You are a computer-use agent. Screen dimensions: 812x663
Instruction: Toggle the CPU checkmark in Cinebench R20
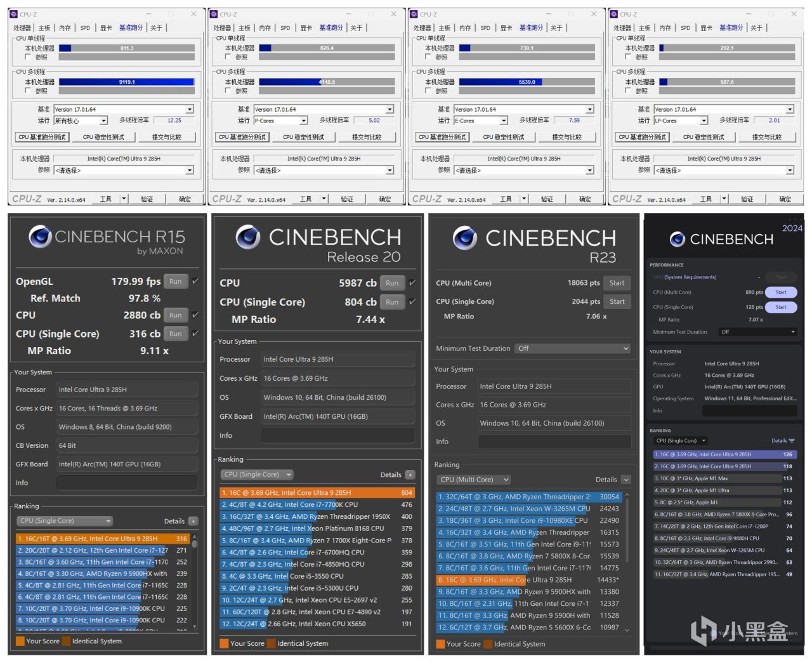click(x=412, y=282)
